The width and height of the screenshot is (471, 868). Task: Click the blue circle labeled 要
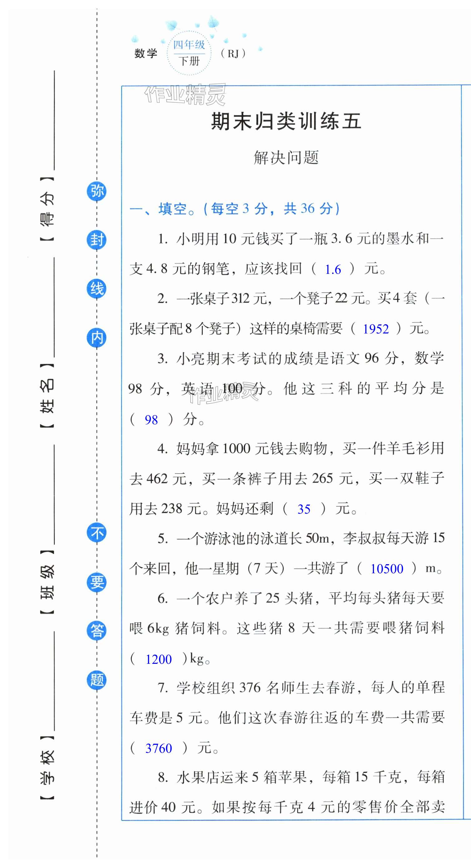97,582
